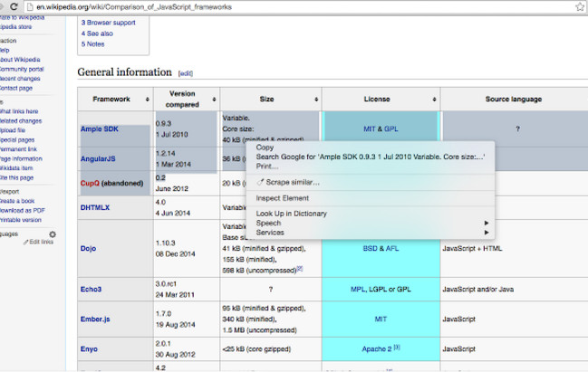
Task: Open the AngularJS framework link
Action: click(98, 158)
